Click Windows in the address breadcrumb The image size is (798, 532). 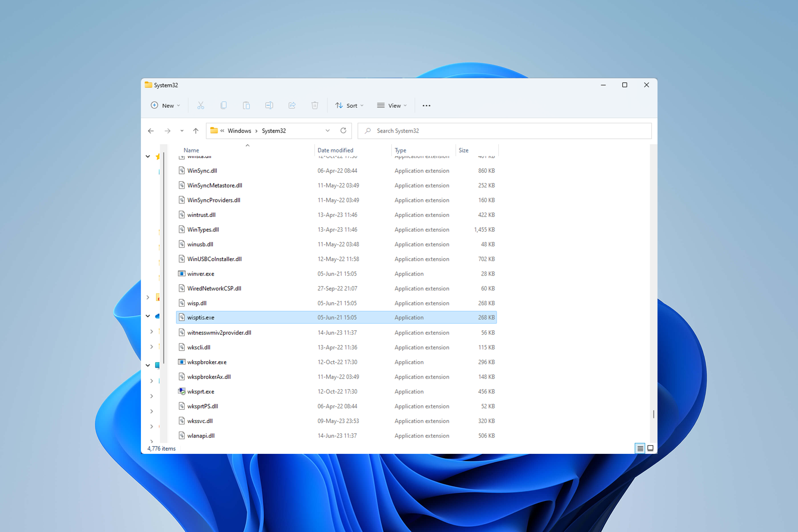click(x=239, y=131)
